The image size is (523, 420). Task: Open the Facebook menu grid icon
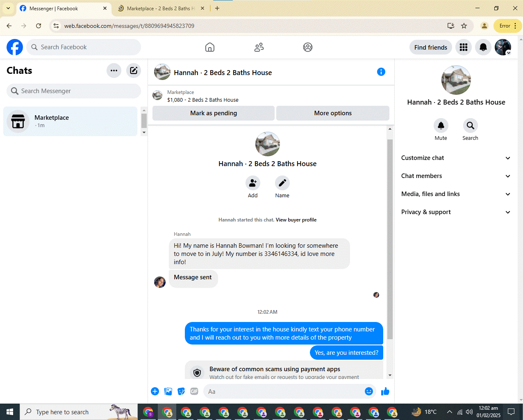coord(464,47)
